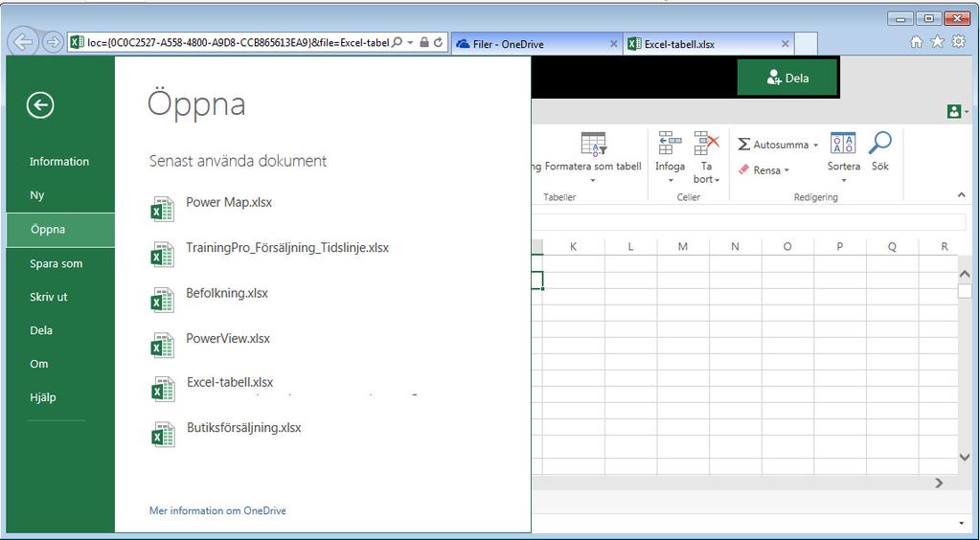The image size is (980, 540).
Task: Open PowerView.xlsx file name
Action: pos(228,339)
